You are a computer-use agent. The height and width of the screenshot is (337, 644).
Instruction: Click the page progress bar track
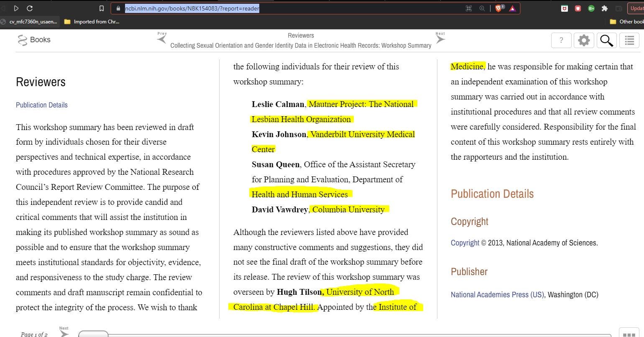pyautogui.click(x=345, y=335)
